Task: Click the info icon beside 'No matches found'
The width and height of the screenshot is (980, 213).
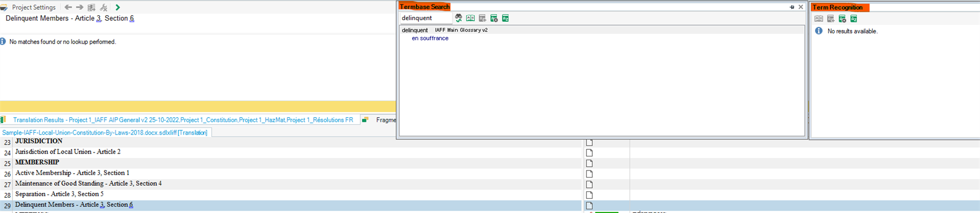Action: pyautogui.click(x=3, y=41)
